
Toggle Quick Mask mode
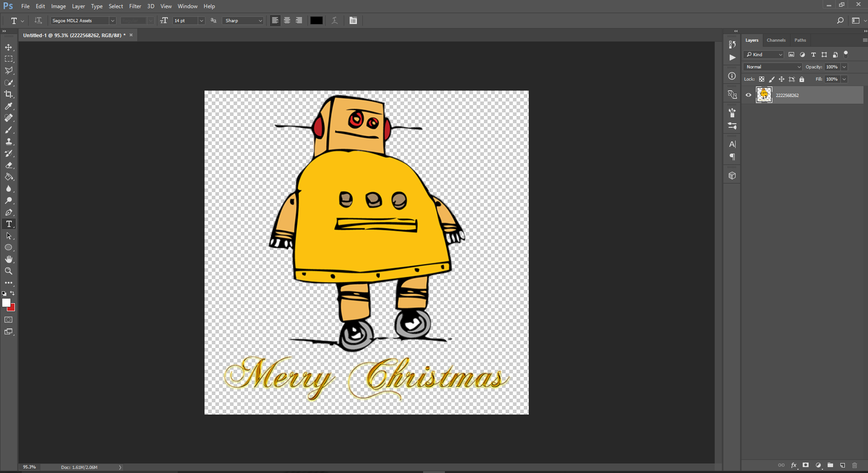(9, 320)
